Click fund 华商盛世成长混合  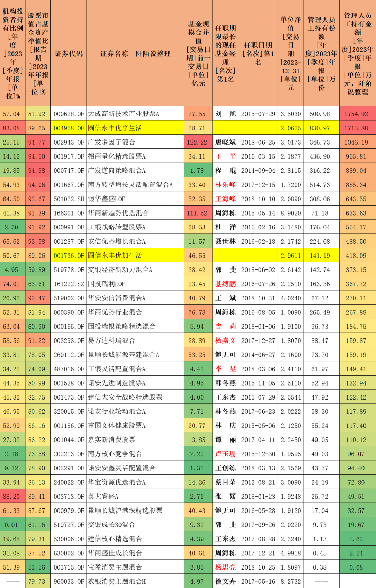115,553
